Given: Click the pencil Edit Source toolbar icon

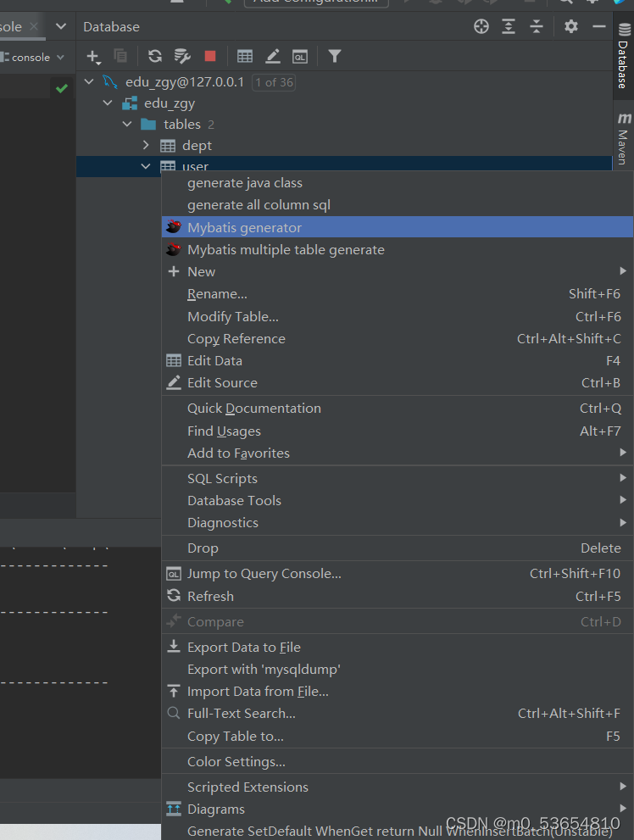Looking at the screenshot, I should point(273,56).
